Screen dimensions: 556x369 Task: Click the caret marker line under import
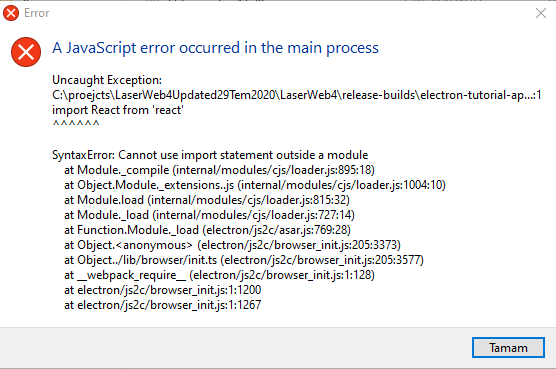[76, 124]
